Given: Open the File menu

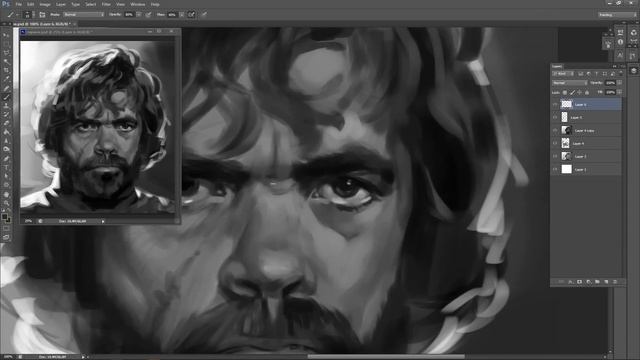Looking at the screenshot, I should click(18, 4).
